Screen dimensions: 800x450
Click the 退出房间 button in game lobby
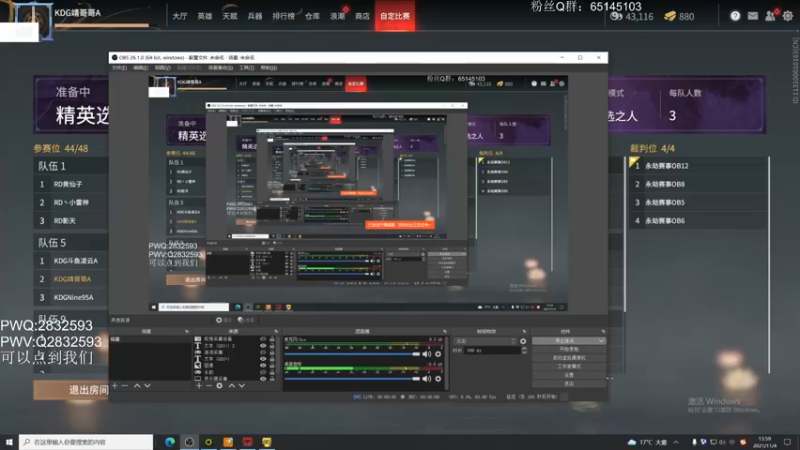point(71,390)
